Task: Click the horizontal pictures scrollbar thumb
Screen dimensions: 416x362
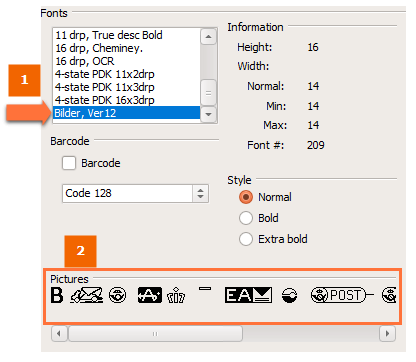Action: point(155,333)
